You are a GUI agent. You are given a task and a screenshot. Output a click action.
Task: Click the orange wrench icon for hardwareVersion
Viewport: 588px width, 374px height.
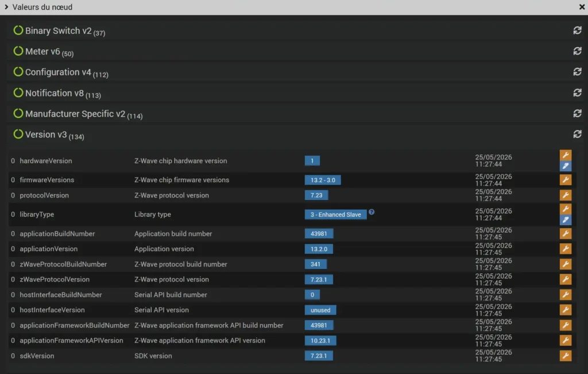pos(566,155)
